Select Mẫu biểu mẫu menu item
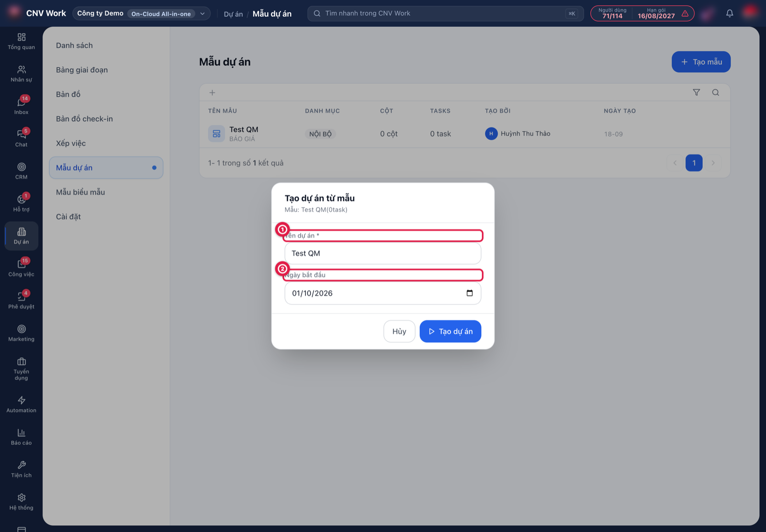The width and height of the screenshot is (766, 532). (x=106, y=192)
